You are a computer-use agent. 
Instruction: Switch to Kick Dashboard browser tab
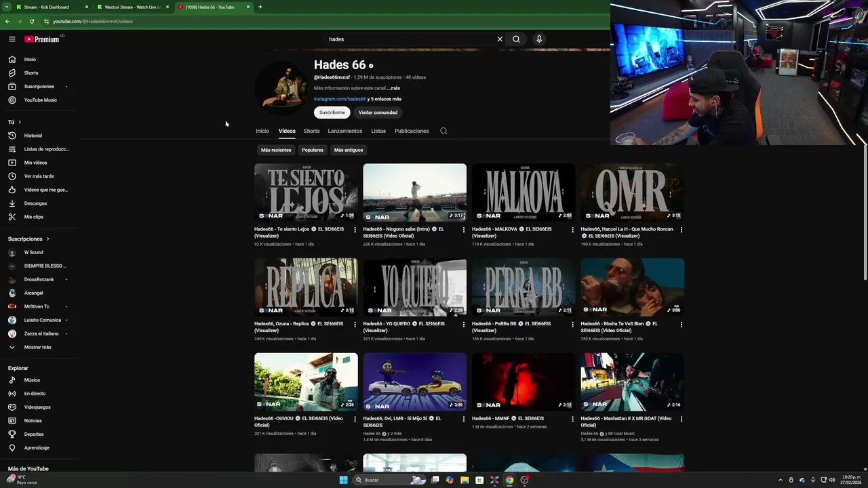coord(52,7)
